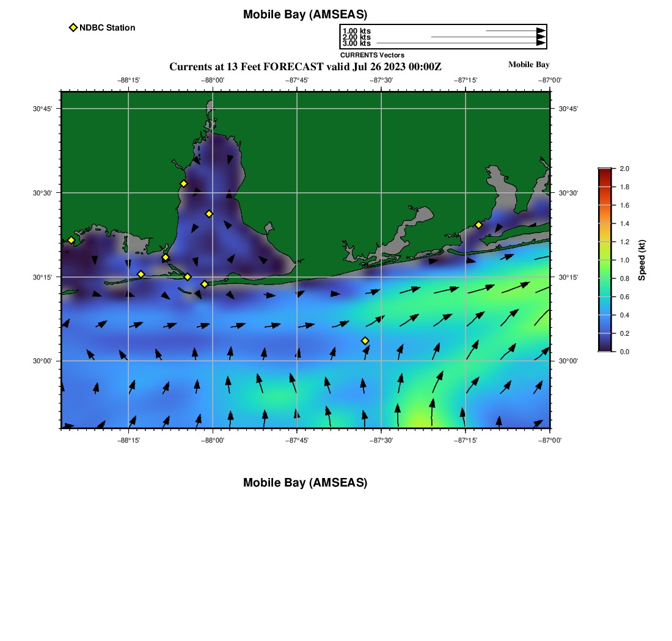Click the dark purple bottom of the speed color bar
The width and height of the screenshot is (672, 641).
[x=604, y=347]
